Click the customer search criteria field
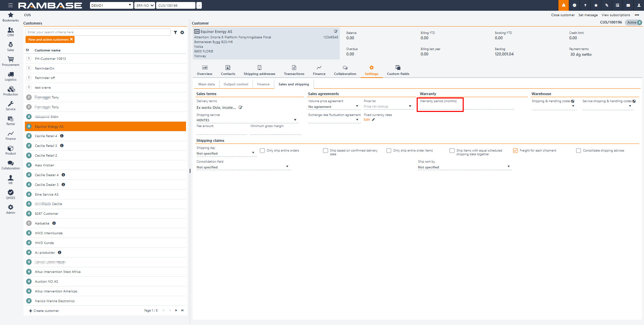The image size is (644, 325). click(98, 32)
